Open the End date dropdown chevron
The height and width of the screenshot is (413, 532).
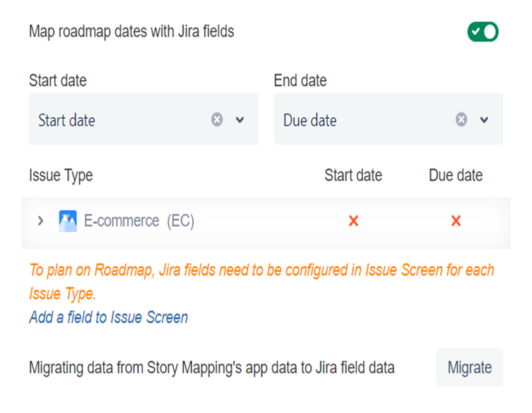pos(484,120)
